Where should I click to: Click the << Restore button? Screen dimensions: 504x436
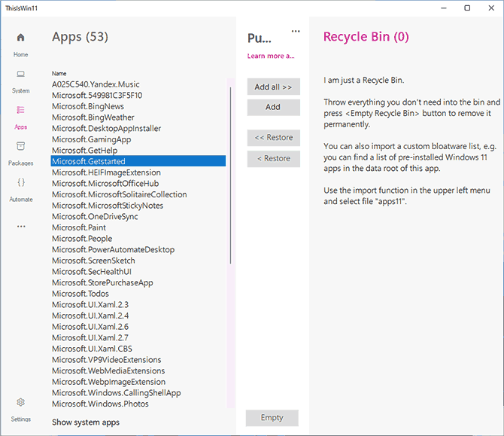tap(274, 138)
